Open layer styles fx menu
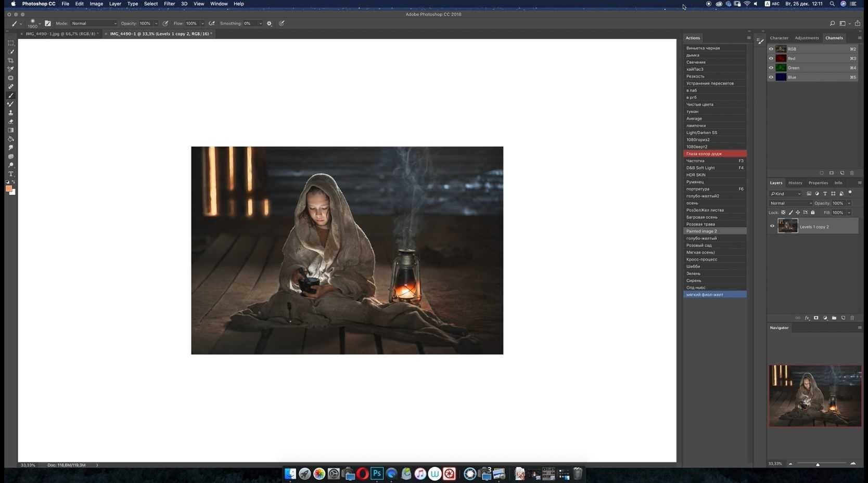 [x=807, y=318]
